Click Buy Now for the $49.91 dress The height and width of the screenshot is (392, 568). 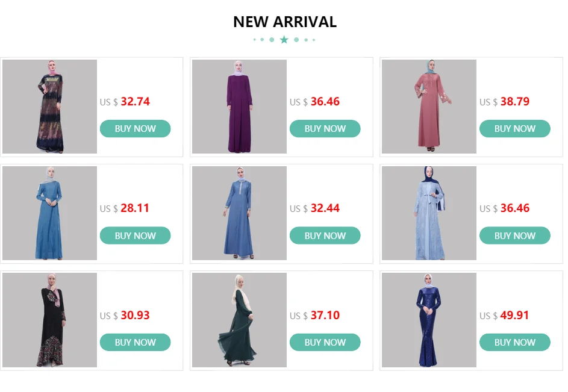pos(515,343)
